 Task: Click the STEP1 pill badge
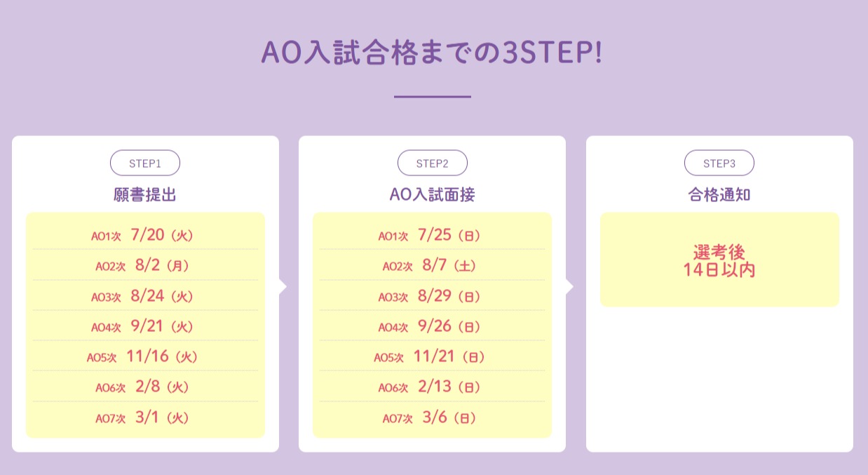(145, 163)
